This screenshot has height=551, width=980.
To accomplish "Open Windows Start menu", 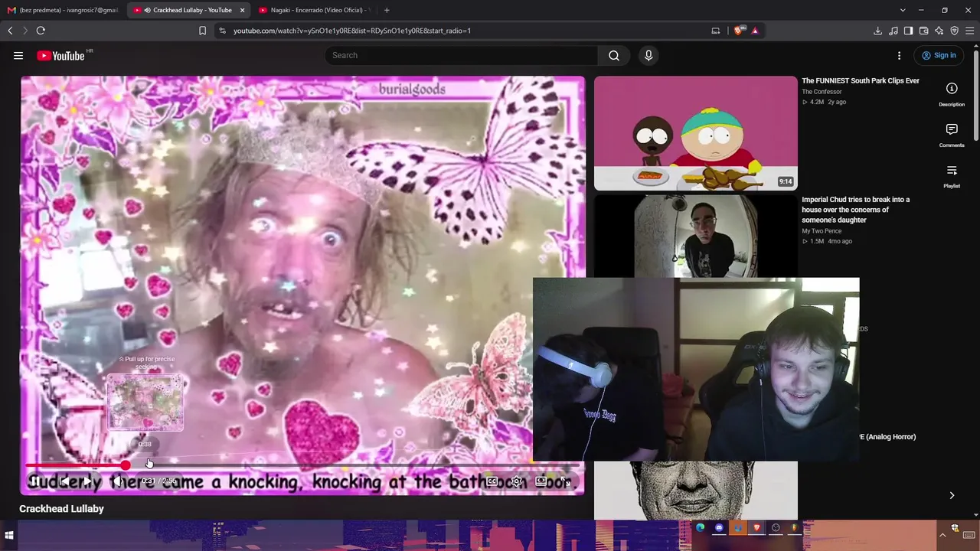I will pyautogui.click(x=9, y=536).
